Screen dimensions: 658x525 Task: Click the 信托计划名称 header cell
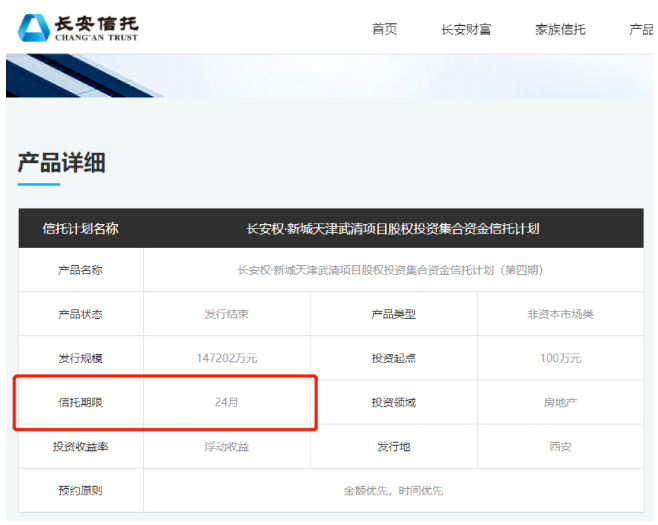point(81,229)
